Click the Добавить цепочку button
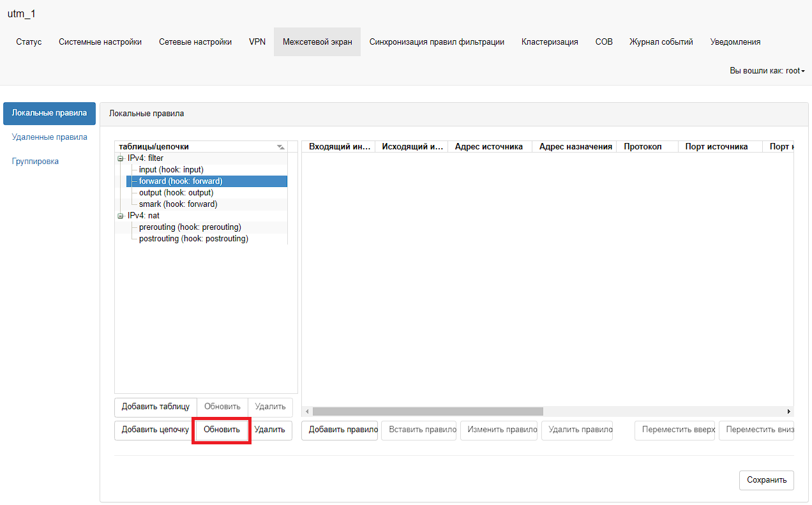 [155, 430]
